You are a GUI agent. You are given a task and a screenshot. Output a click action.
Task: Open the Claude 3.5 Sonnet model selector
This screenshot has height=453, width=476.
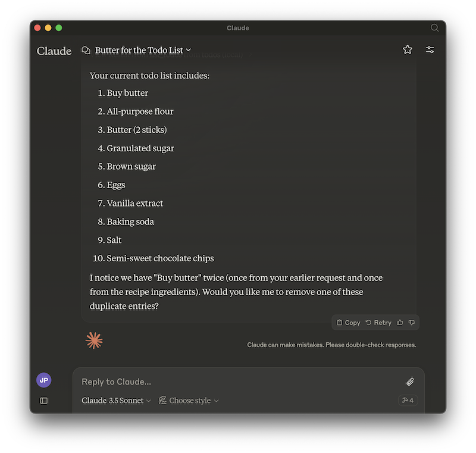[x=115, y=401]
